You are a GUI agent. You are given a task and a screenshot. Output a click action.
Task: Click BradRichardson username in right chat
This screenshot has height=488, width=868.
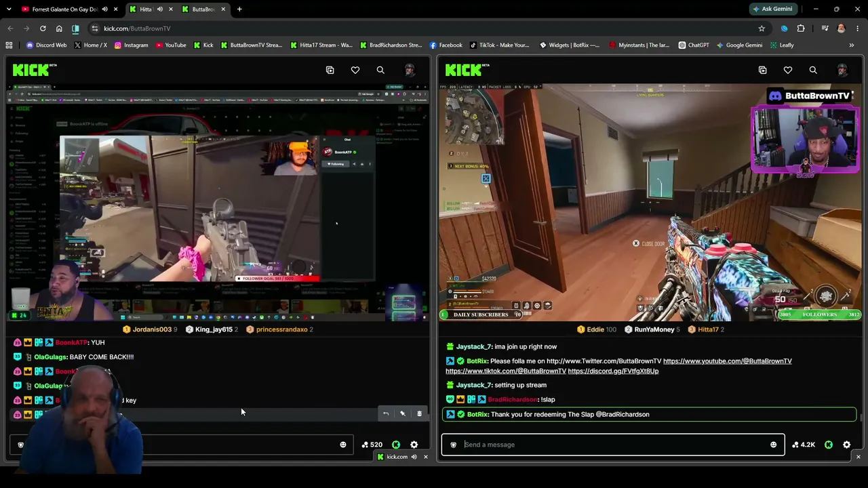512,400
